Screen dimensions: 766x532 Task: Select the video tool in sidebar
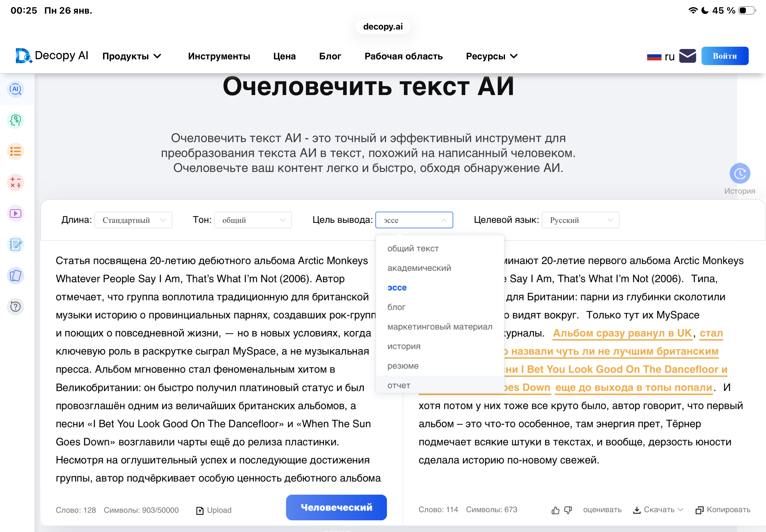pyautogui.click(x=15, y=214)
